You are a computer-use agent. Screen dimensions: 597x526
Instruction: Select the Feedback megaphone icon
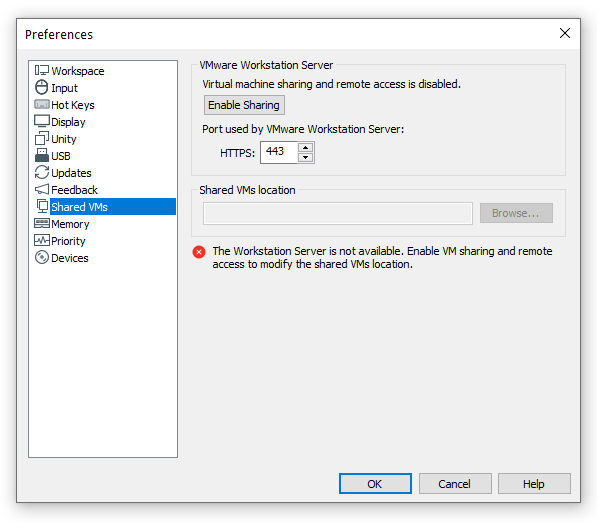[42, 189]
